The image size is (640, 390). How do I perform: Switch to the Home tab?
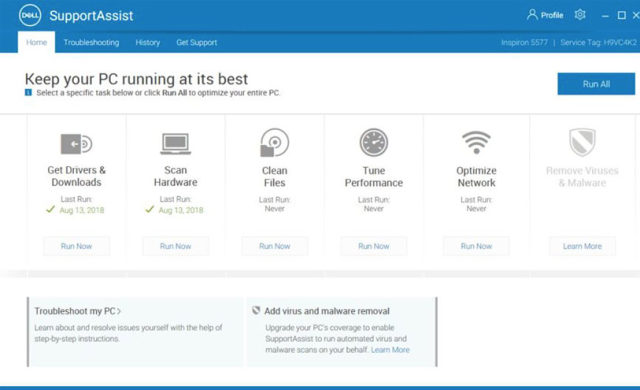pyautogui.click(x=36, y=42)
